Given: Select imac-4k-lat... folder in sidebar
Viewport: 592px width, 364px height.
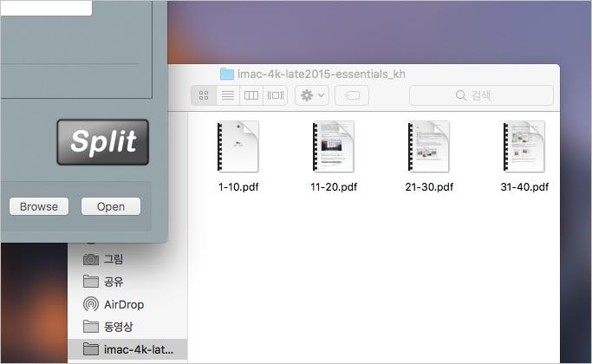Looking at the screenshot, I should click(x=127, y=349).
